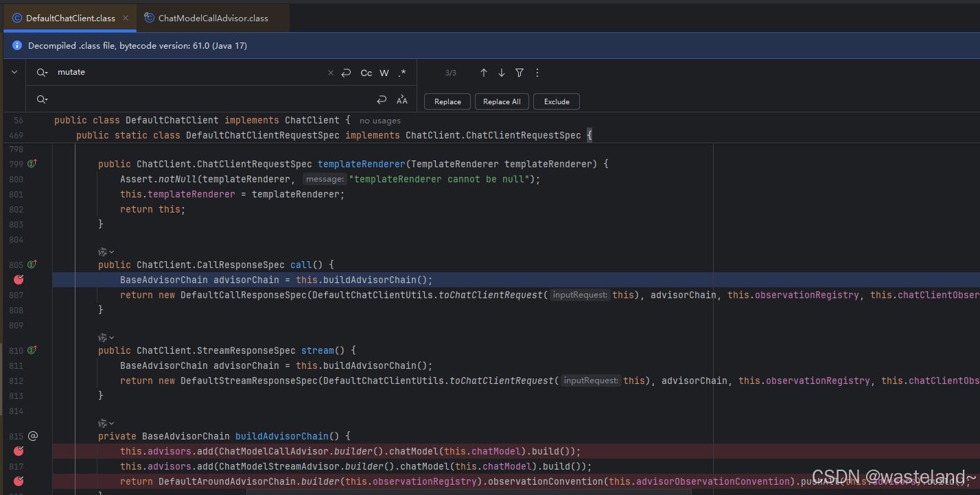980x495 pixels.
Task: Remove the breakpoint on line 816
Action: pyautogui.click(x=19, y=451)
